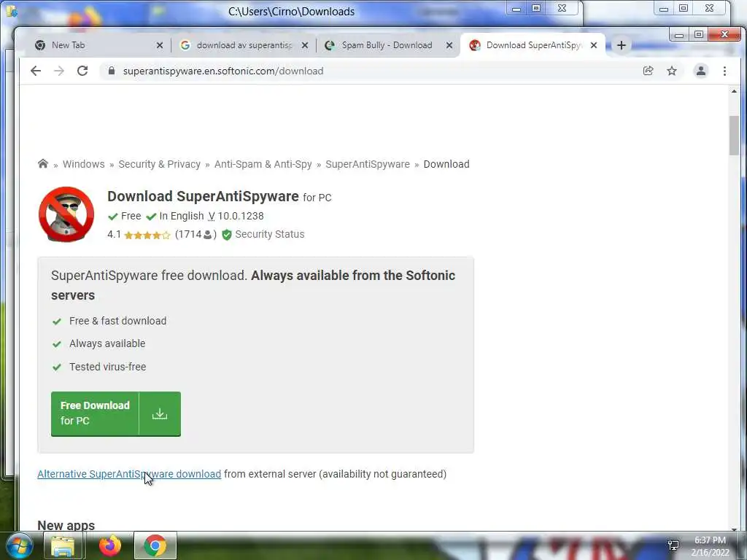Click the Security Status text
The image size is (747, 560).
[270, 234]
